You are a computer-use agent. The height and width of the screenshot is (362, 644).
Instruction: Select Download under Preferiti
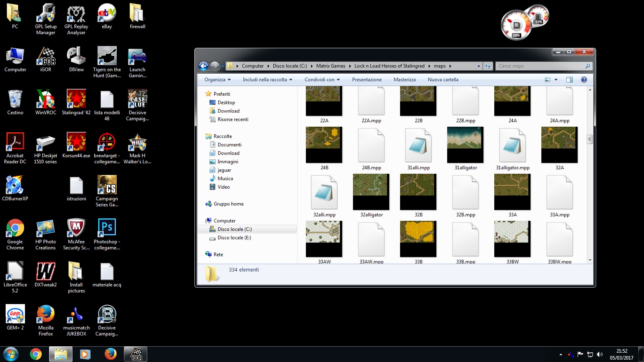pos(228,111)
